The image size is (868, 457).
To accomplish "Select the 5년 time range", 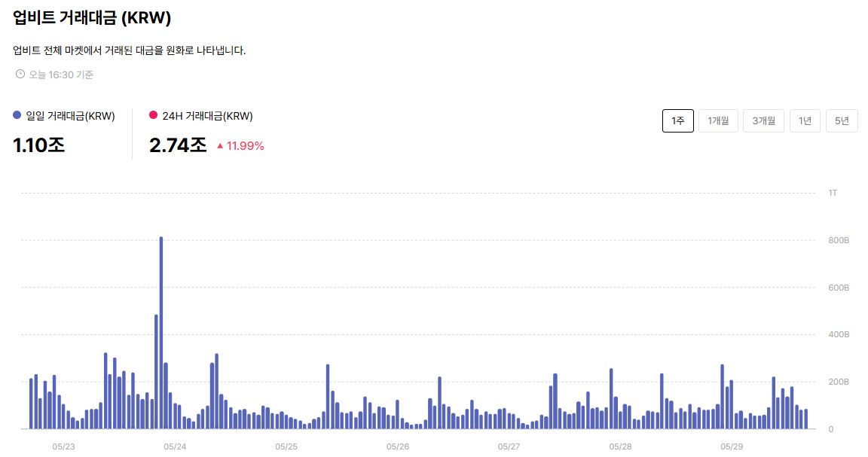I will click(842, 120).
